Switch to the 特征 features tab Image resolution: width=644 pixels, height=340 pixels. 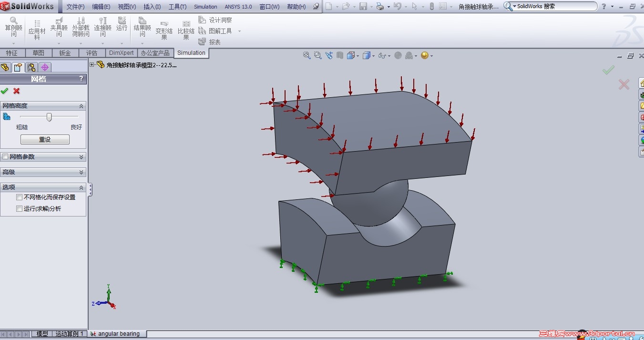coord(11,53)
